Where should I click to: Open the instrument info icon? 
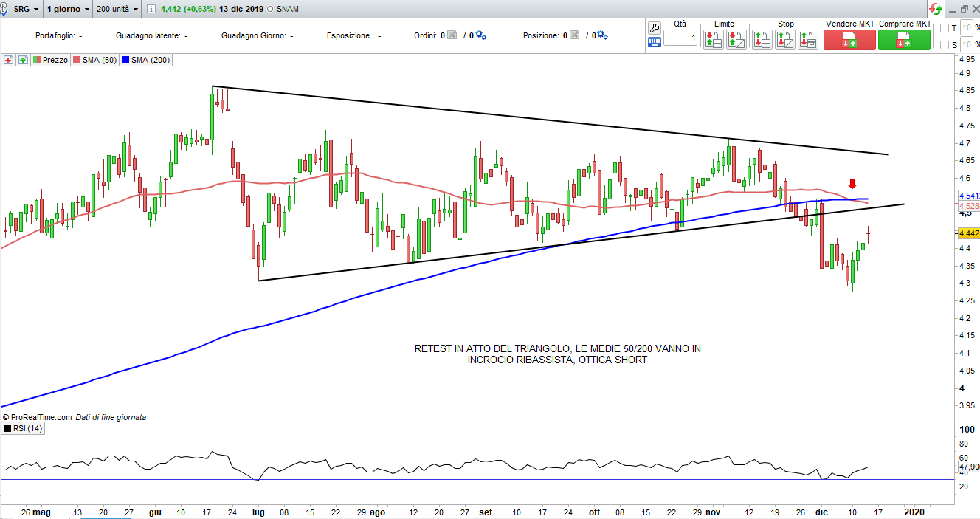151,10
